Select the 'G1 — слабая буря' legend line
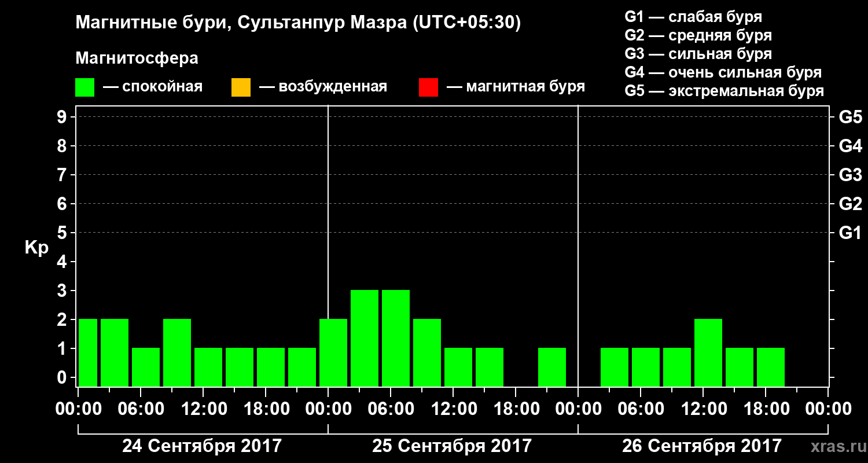This screenshot has width=868, height=463. [x=693, y=17]
